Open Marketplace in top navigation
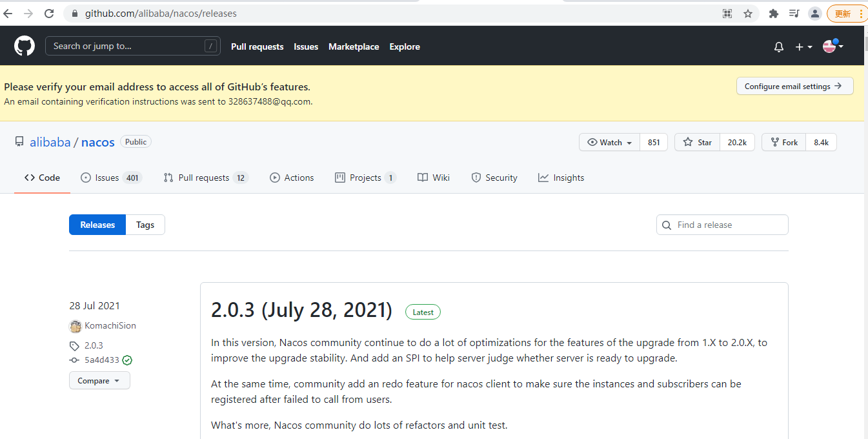 point(354,46)
